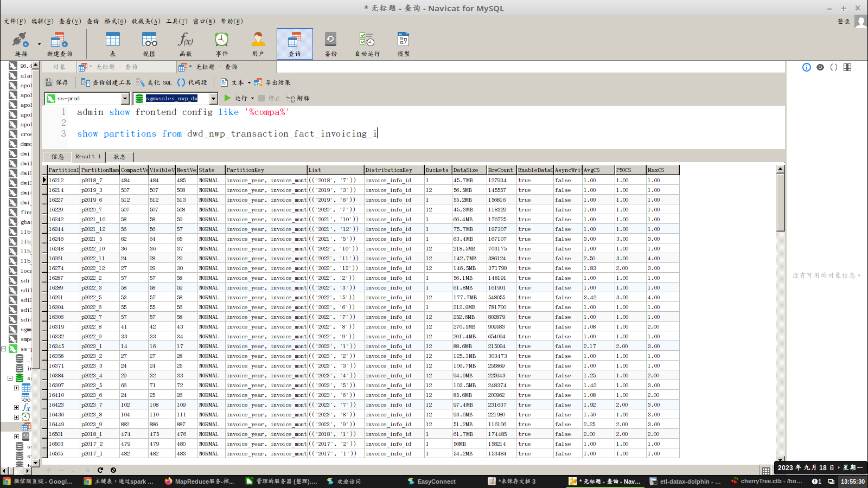Open the 事件 (Event) clock icon
868x488 pixels.
point(221,43)
